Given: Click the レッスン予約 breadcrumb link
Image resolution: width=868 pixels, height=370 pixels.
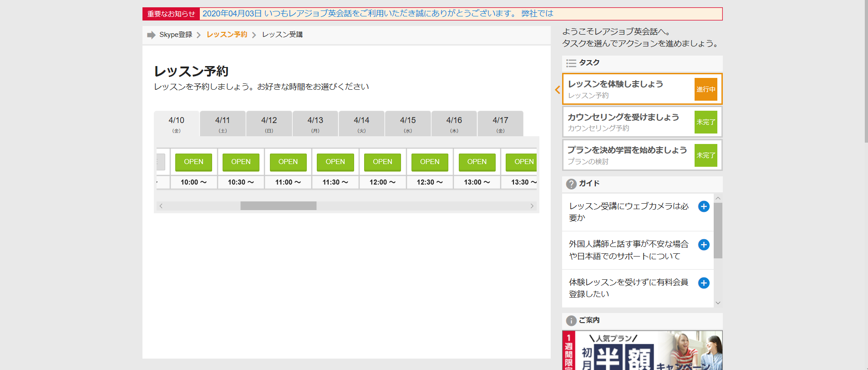Looking at the screenshot, I should coord(227,35).
